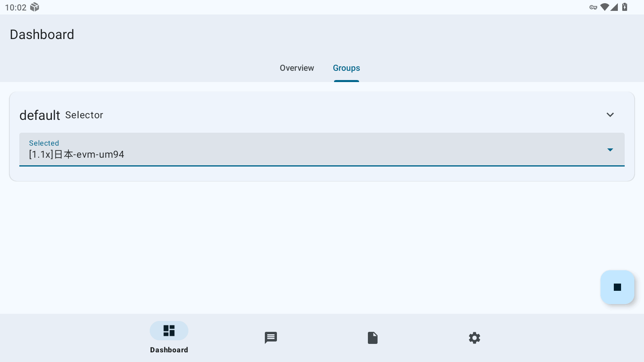The image size is (644, 362).
Task: Tap the Dashboard grid icon in the bottom navigation
Action: 169,331
